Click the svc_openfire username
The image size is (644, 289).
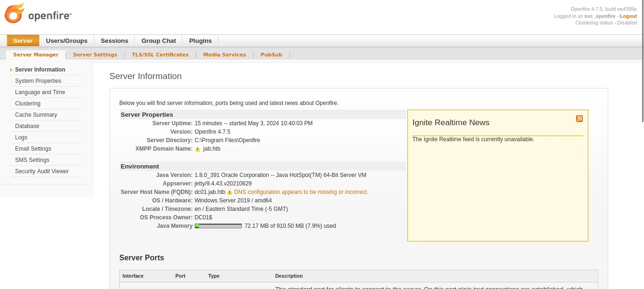point(600,16)
